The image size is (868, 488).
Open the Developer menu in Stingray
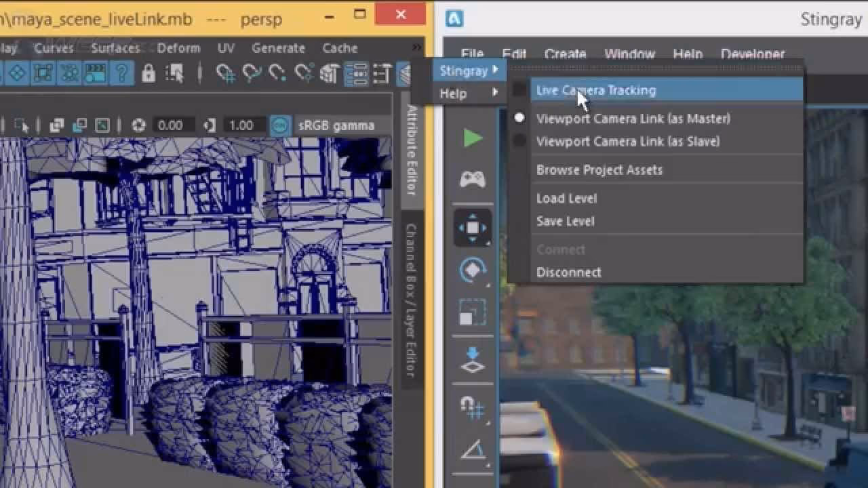click(753, 54)
